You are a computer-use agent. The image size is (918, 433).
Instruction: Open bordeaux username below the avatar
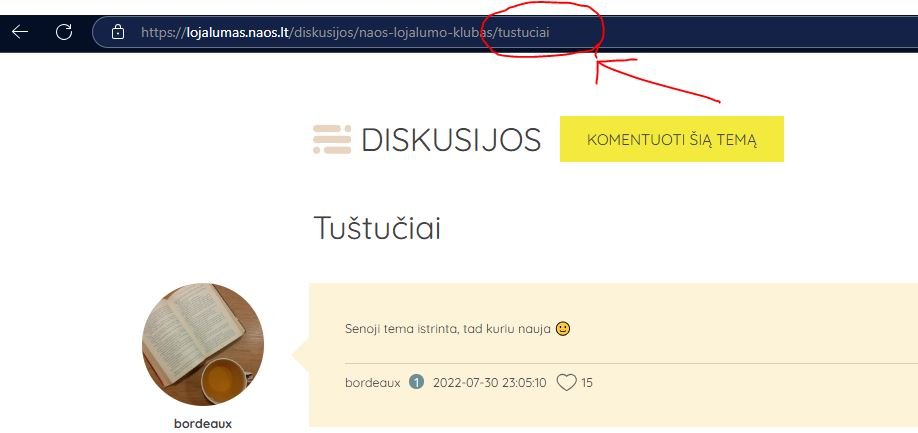coord(203,423)
